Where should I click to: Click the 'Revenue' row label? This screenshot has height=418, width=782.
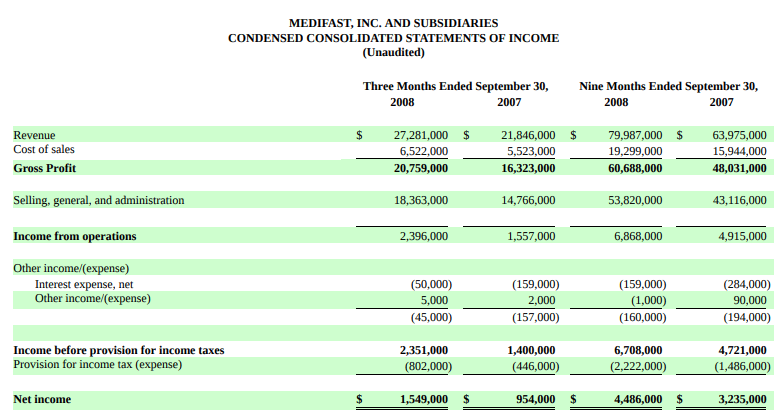tap(34, 135)
